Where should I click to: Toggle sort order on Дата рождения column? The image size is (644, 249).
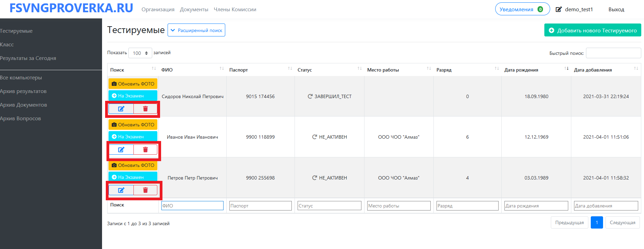click(x=536, y=70)
